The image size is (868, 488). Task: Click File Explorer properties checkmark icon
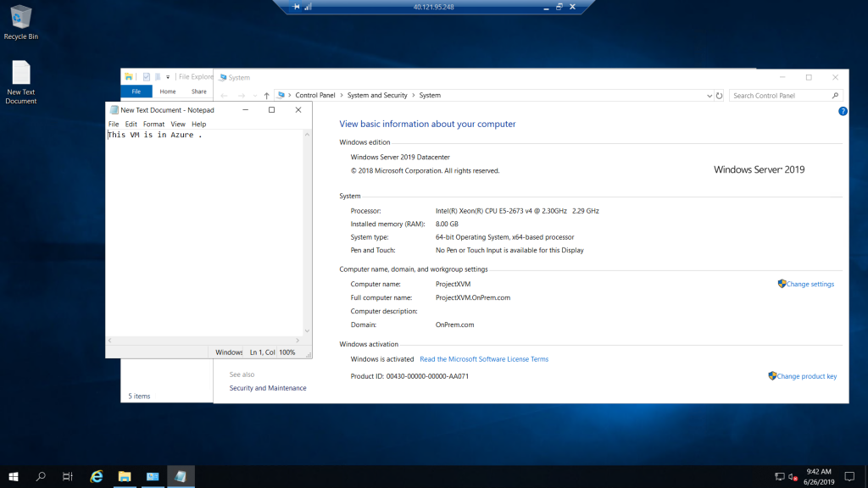146,77
